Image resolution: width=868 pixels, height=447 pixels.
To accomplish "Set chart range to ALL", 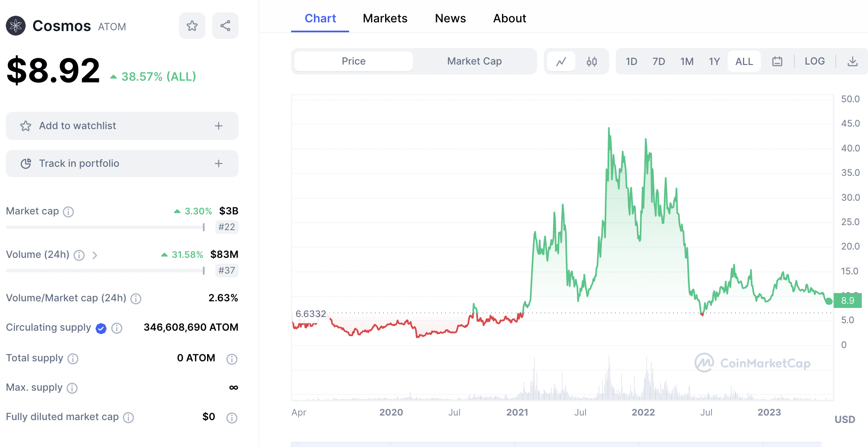I will pyautogui.click(x=744, y=61).
